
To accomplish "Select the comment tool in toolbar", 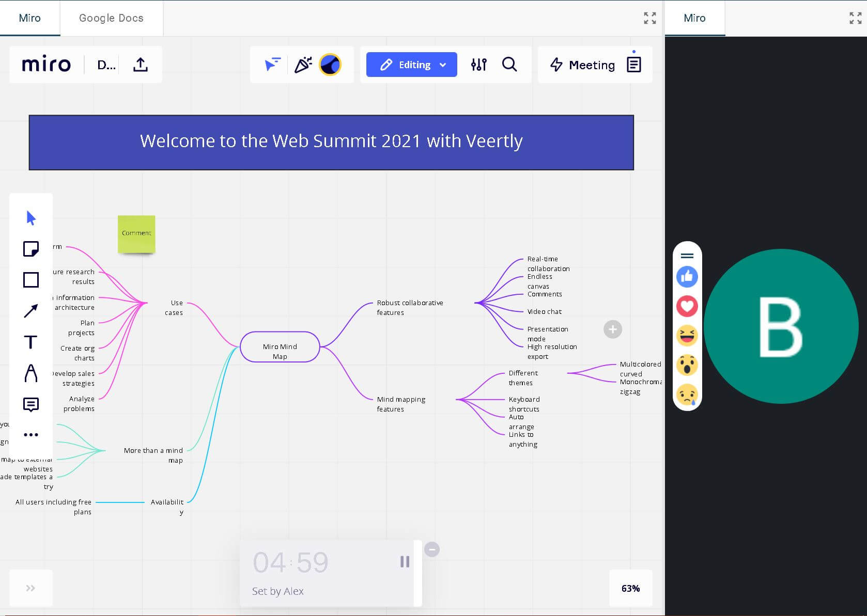I will tap(31, 404).
